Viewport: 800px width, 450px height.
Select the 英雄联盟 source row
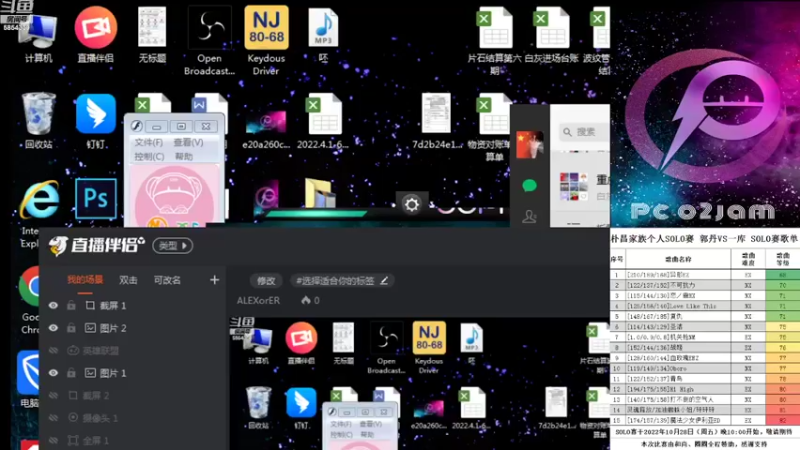click(x=133, y=351)
